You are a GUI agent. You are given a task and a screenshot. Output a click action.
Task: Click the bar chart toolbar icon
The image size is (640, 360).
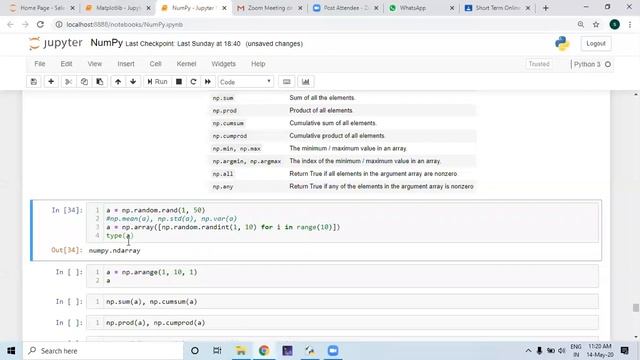(x=305, y=82)
